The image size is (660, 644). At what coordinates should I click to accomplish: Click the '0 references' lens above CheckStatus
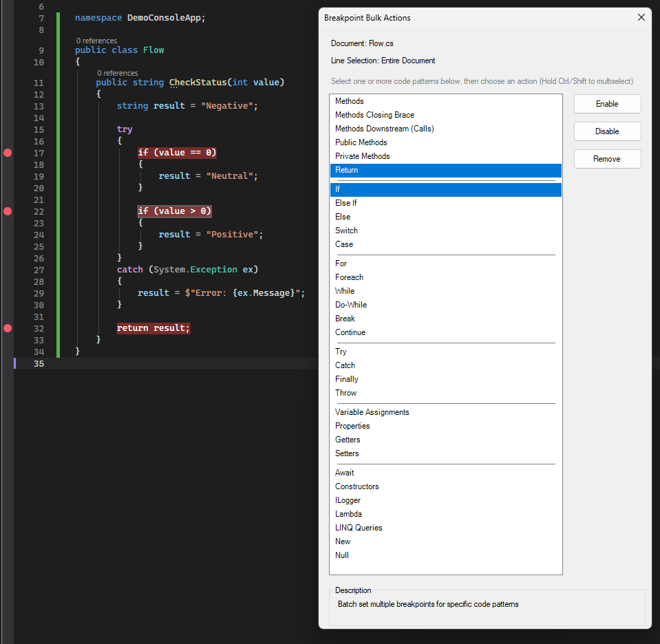pos(118,73)
